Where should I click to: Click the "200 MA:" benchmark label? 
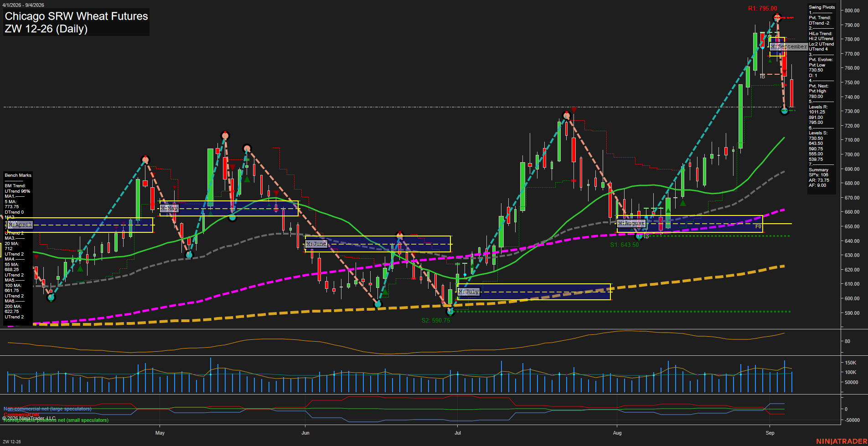13,307
